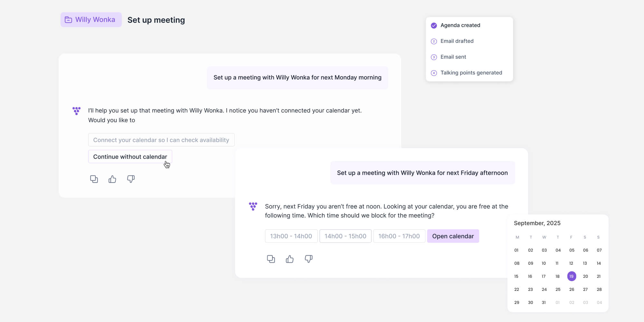Select September 05 in the calendar
The height and width of the screenshot is (322, 644).
[572, 250]
